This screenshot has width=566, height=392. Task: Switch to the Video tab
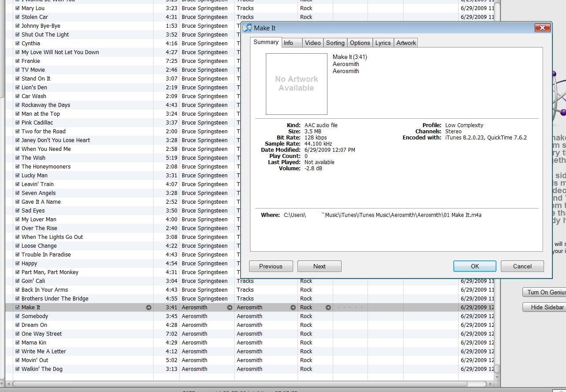click(x=312, y=43)
